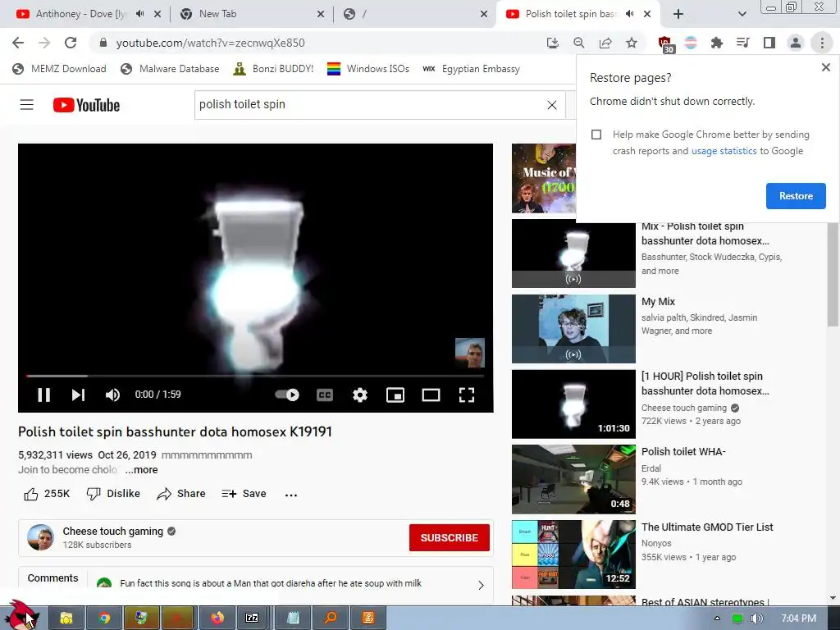This screenshot has width=840, height=630.
Task: Subscribe to Cheese touch gaming
Action: tap(449, 537)
